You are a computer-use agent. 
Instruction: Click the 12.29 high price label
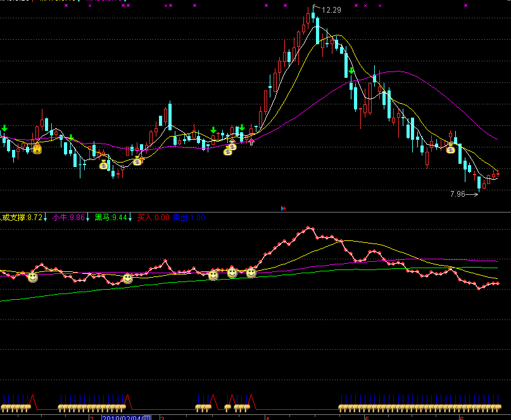tap(331, 10)
